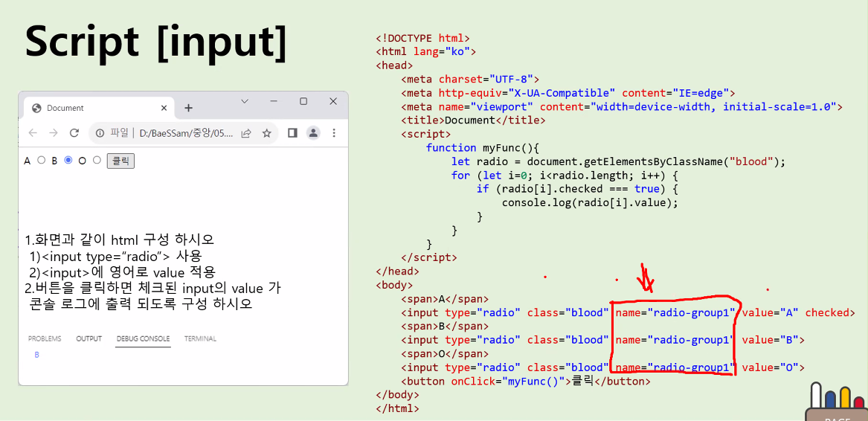Open the Chrome profile avatar
Image resolution: width=868 pixels, height=421 pixels.
click(x=313, y=133)
